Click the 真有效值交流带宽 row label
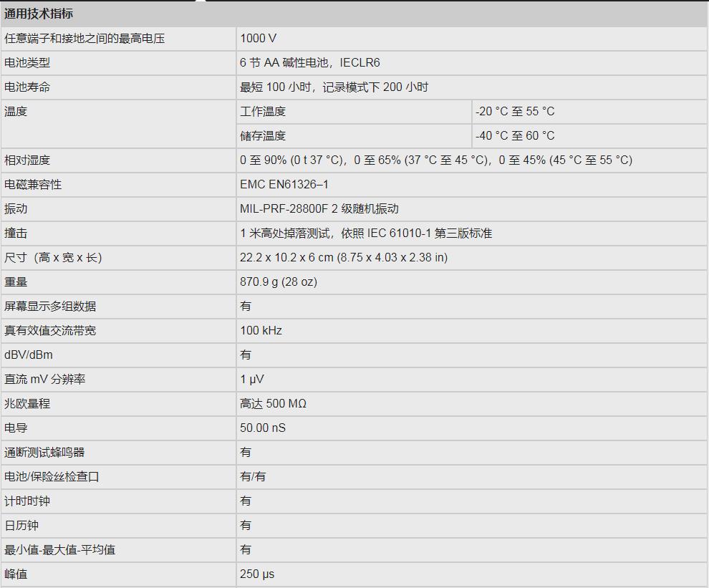 50,331
